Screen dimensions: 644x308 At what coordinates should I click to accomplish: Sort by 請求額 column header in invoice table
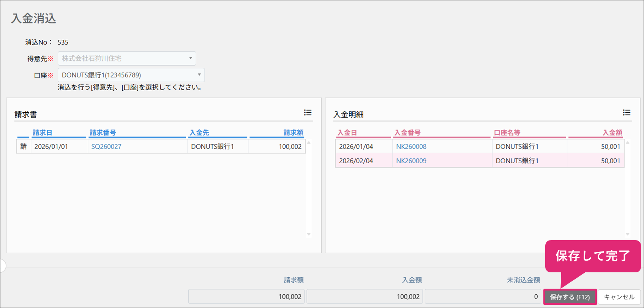click(x=294, y=133)
